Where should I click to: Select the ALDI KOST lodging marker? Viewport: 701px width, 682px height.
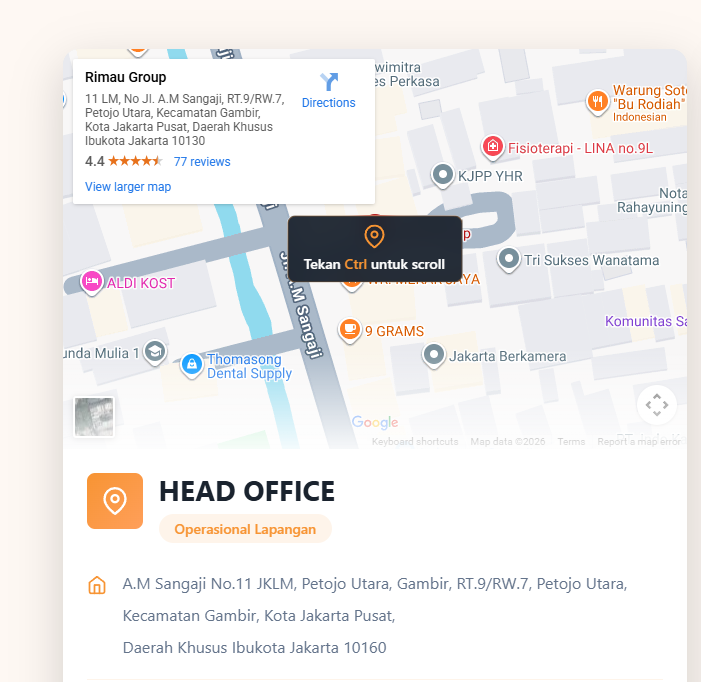92,282
